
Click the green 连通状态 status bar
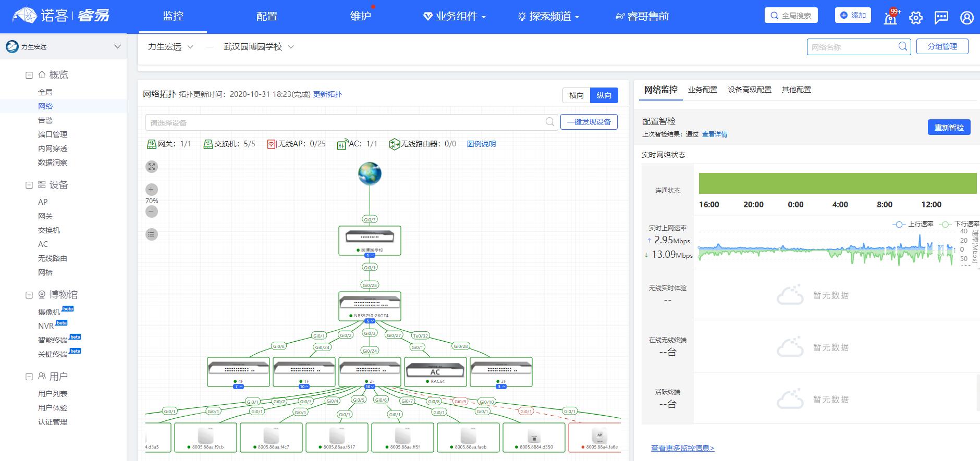pyautogui.click(x=837, y=183)
